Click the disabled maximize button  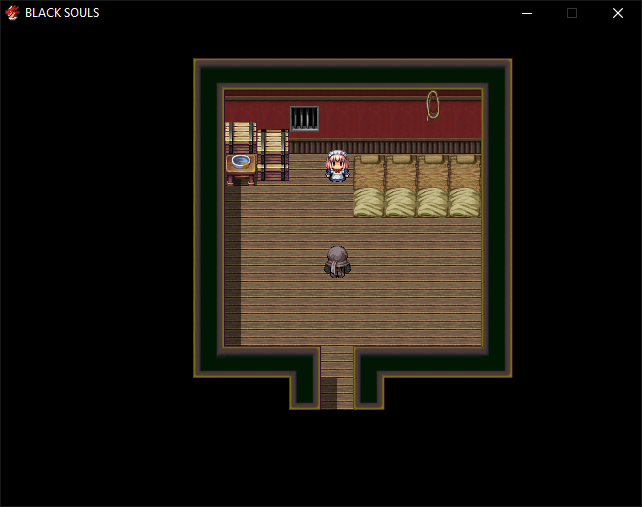pyautogui.click(x=572, y=13)
